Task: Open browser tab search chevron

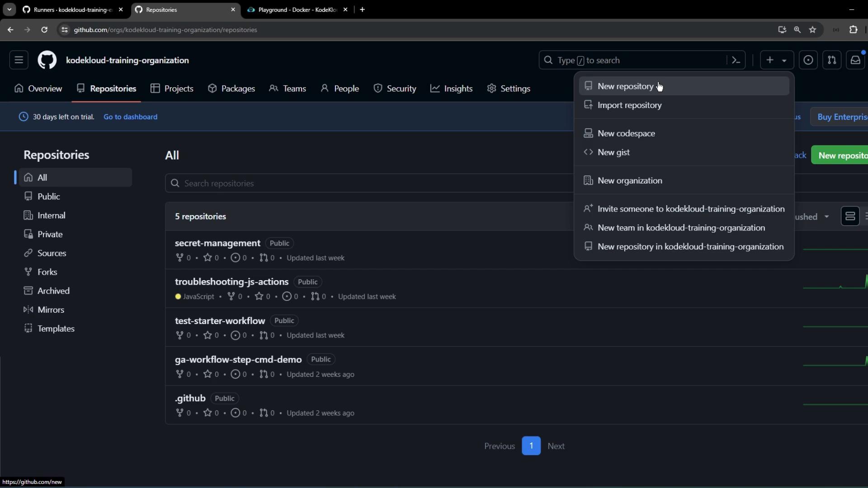Action: coord(9,9)
